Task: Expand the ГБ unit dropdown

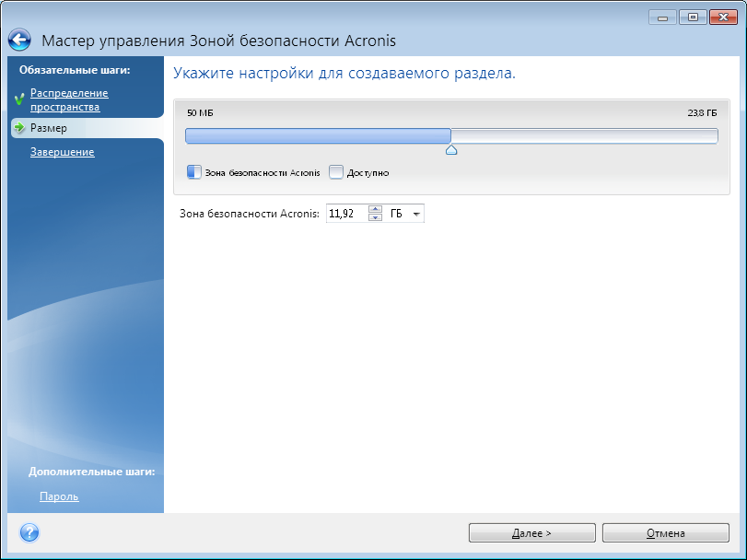Action: [416, 214]
